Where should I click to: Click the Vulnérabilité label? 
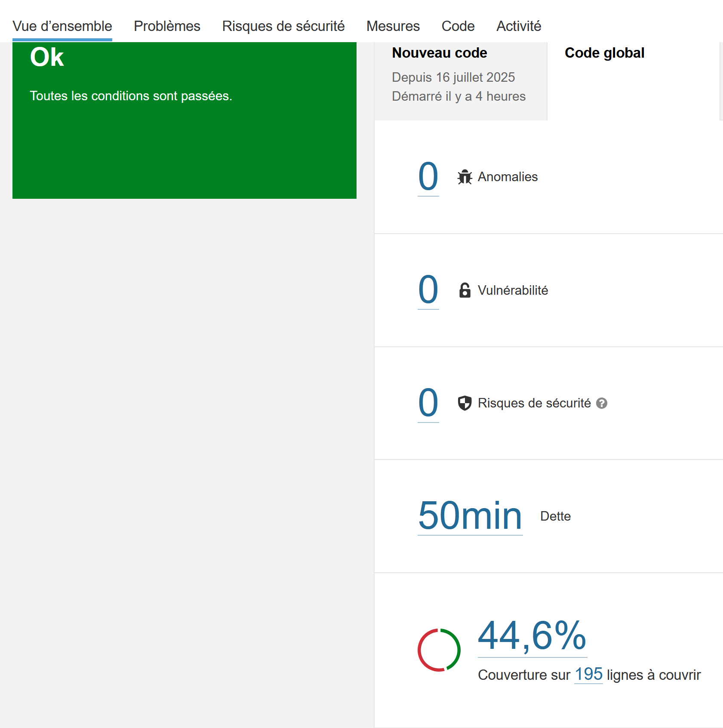(513, 290)
